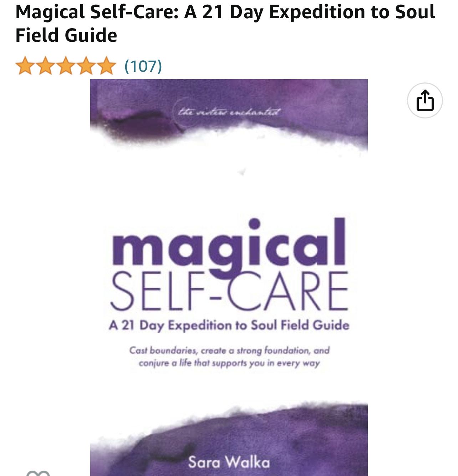Click the fifth orange rating star
This screenshot has width=458, height=476.
[106, 66]
